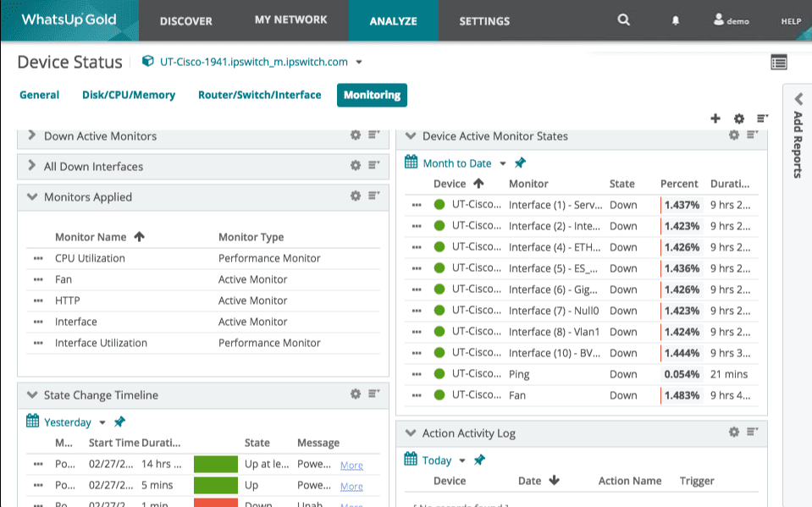Open the search magnifier in top bar
812x507 pixels.
(624, 20)
